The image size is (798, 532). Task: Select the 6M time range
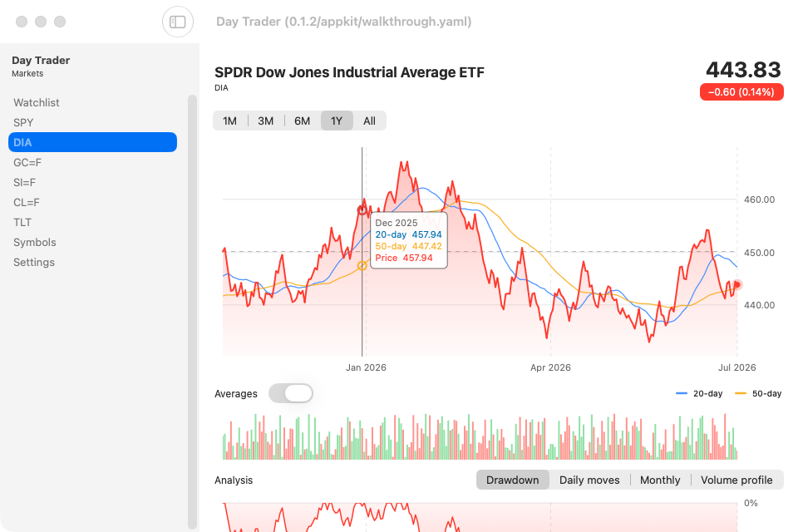pyautogui.click(x=303, y=121)
